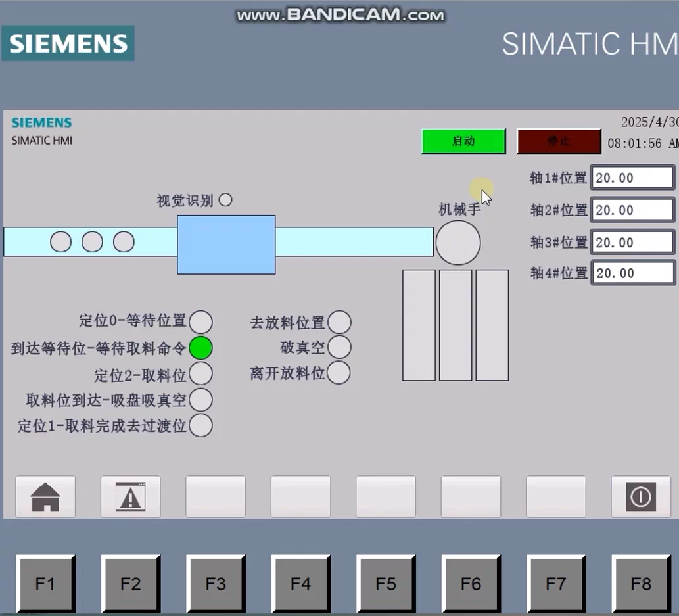The image size is (679, 616).
Task: Click the 去放料位置 indicator lamp
Action: (x=339, y=322)
